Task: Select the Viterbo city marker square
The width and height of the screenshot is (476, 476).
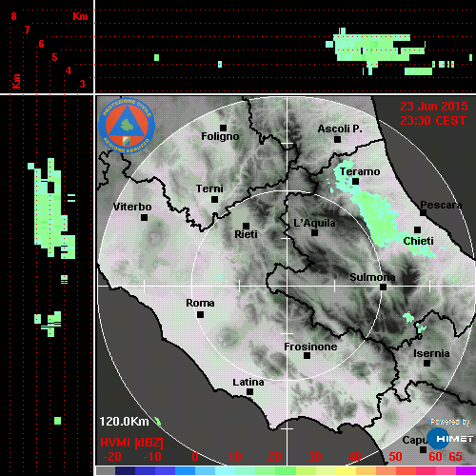Action: 144,217
